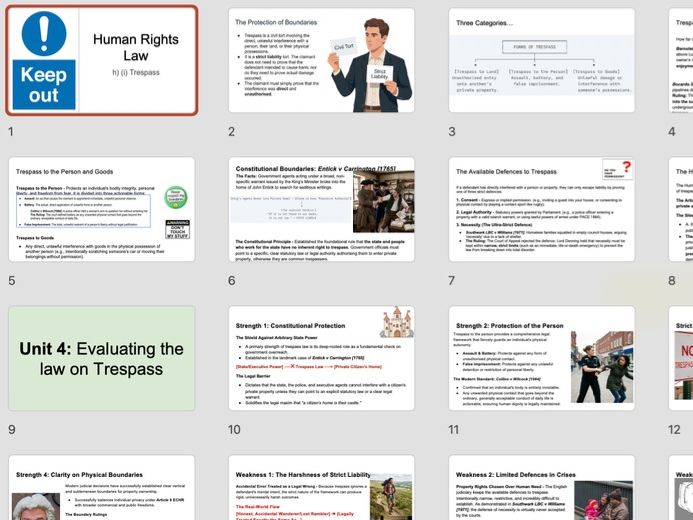Select the partially visible slide 8 thumbnail
Image resolution: width=693 pixels, height=520 pixels.
(x=681, y=209)
